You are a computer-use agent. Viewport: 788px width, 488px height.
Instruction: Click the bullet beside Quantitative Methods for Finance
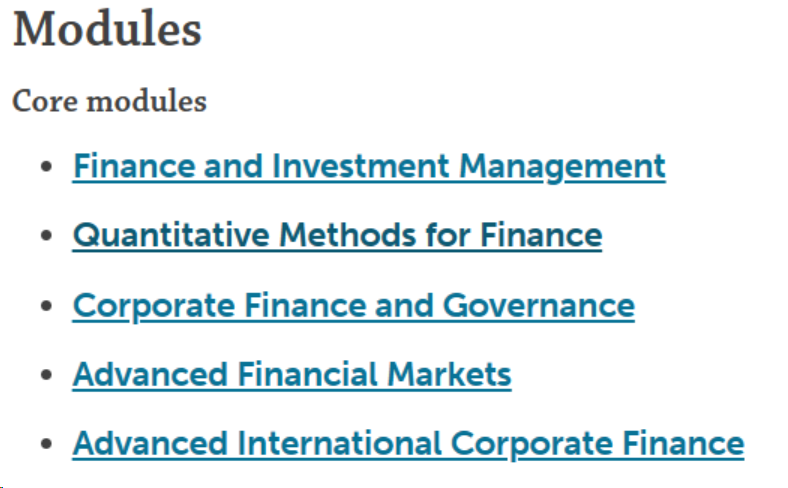point(46,236)
